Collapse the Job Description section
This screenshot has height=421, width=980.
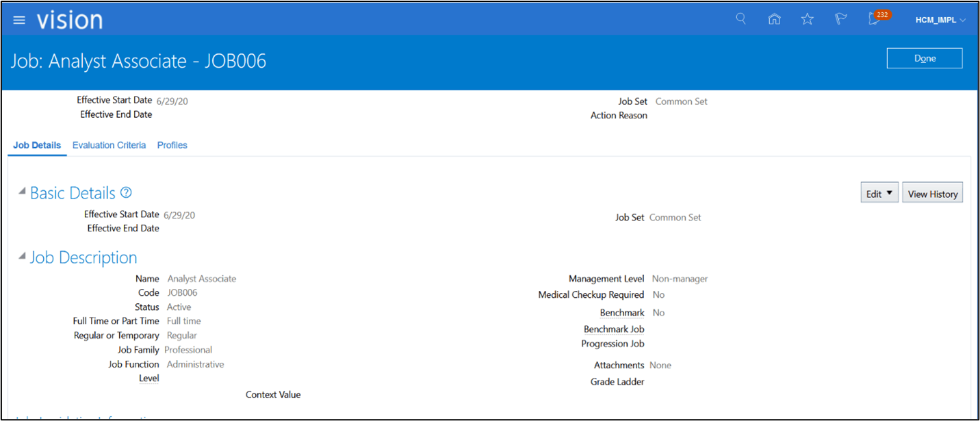point(21,257)
